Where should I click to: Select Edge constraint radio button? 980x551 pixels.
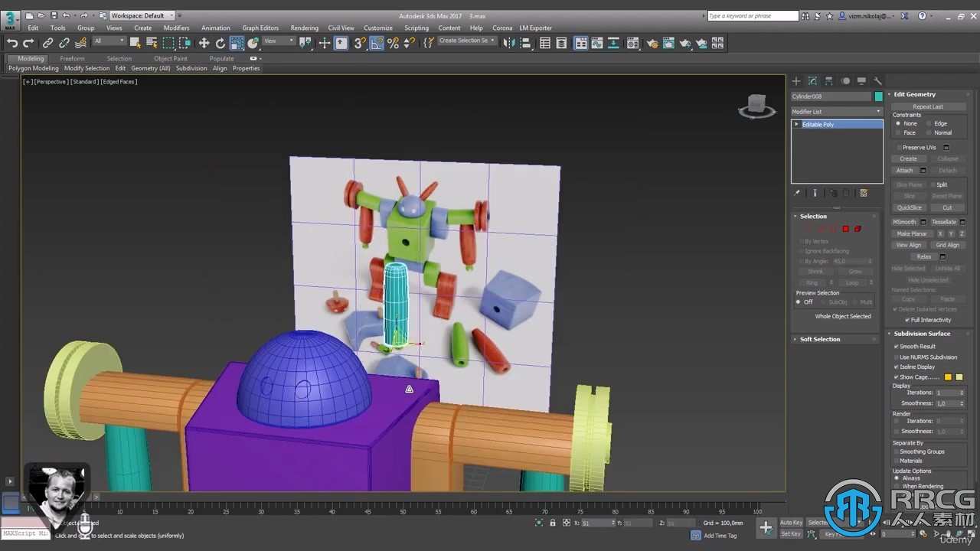pyautogui.click(x=929, y=123)
